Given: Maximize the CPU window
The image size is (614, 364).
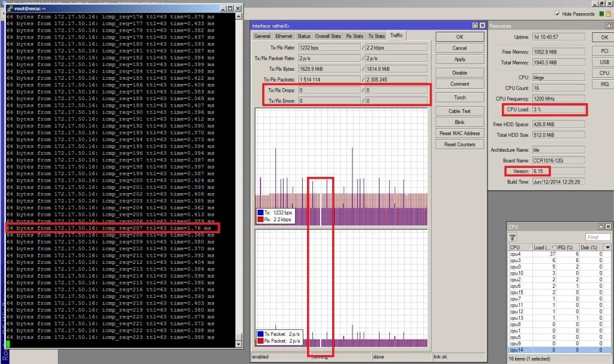Looking at the screenshot, I should 601,227.
